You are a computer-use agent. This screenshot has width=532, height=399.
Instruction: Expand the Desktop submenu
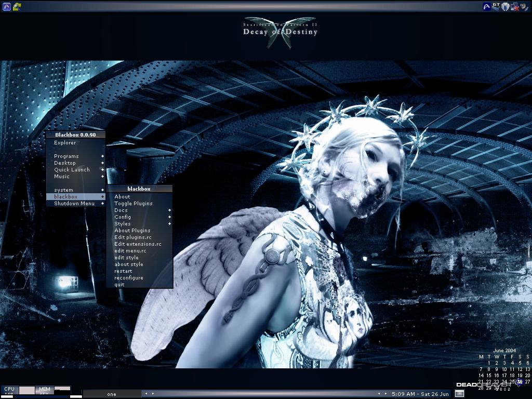point(76,163)
